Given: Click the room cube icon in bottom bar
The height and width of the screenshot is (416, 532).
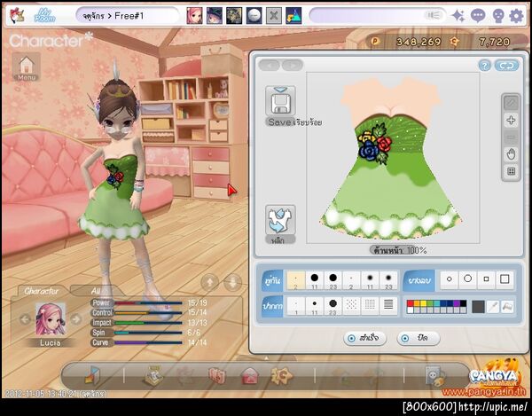Looking at the screenshot, I should [x=92, y=375].
